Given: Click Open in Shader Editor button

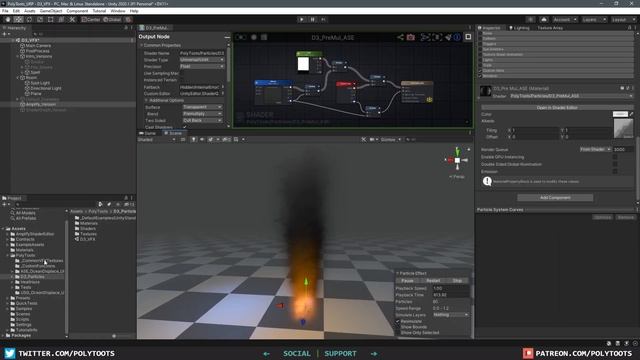Looking at the screenshot, I should point(557,107).
